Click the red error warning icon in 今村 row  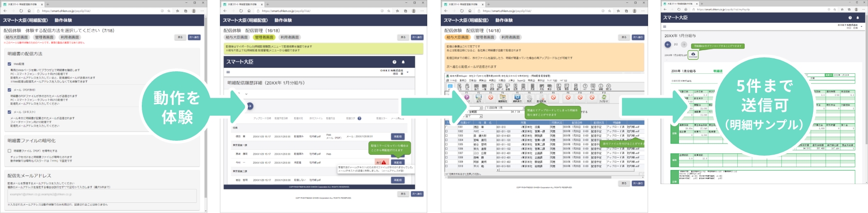coord(384,162)
